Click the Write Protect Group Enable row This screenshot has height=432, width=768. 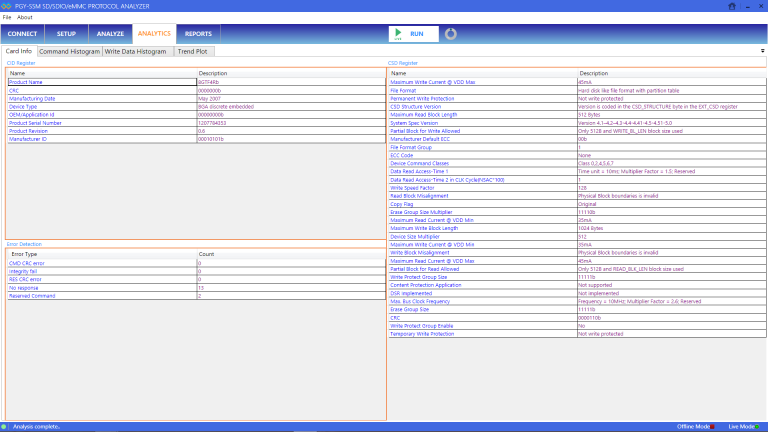(x=577, y=326)
